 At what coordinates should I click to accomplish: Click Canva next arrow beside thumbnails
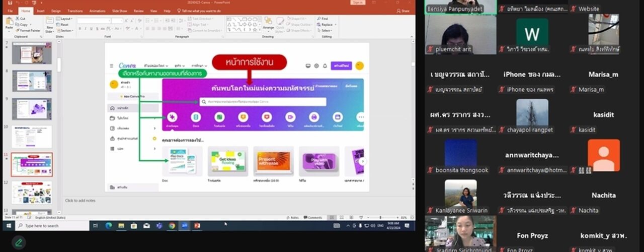[x=362, y=161]
